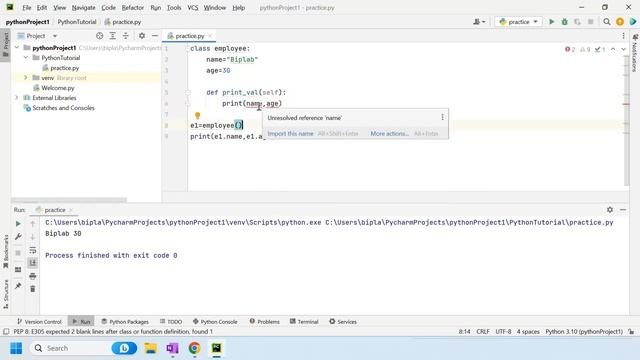
Task: Collapse all in Project panel toolbar
Action: (x=125, y=36)
